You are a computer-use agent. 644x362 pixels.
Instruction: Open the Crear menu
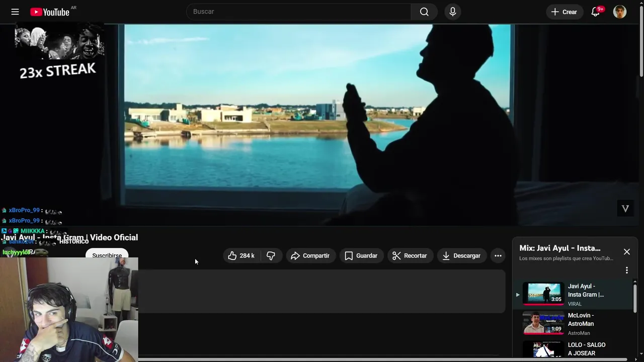coord(564,12)
